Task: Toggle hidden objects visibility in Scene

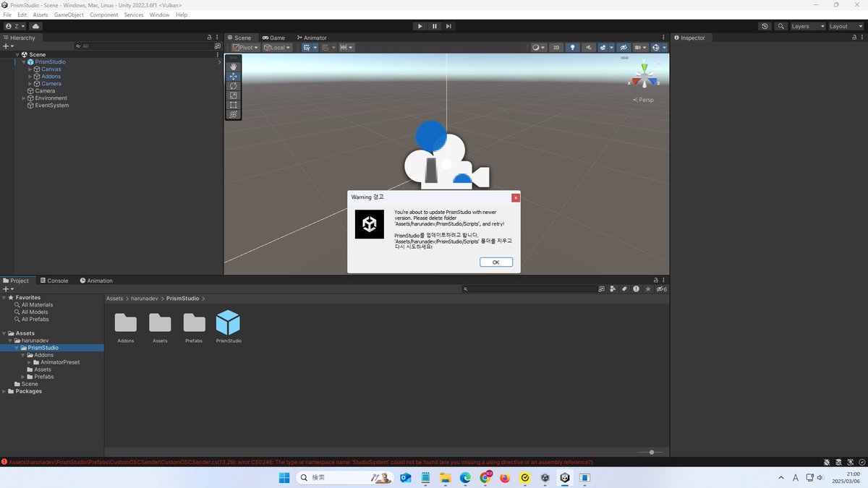Action: (624, 47)
